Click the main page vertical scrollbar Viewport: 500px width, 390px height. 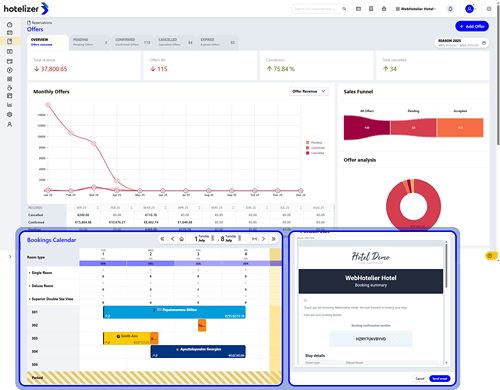coord(498,75)
